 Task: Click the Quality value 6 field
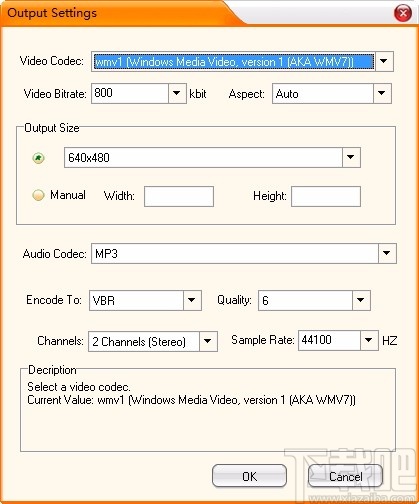click(305, 300)
